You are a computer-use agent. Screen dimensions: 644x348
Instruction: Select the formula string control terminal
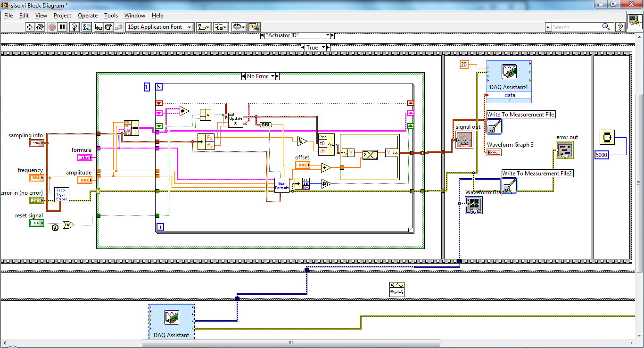pos(85,157)
